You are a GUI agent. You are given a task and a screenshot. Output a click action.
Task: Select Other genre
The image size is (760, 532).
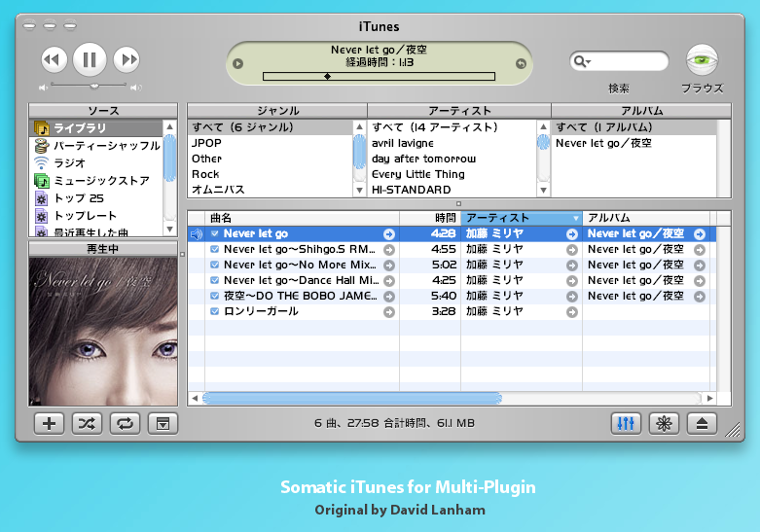(271, 159)
